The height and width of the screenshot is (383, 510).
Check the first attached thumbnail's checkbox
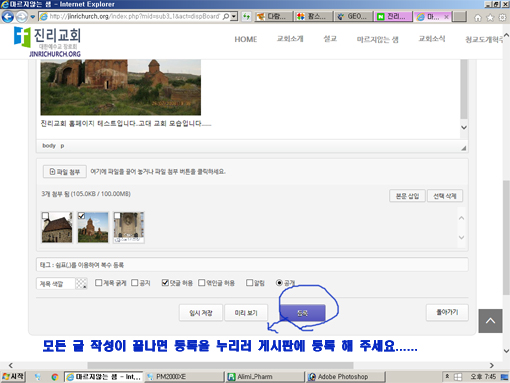click(46, 216)
